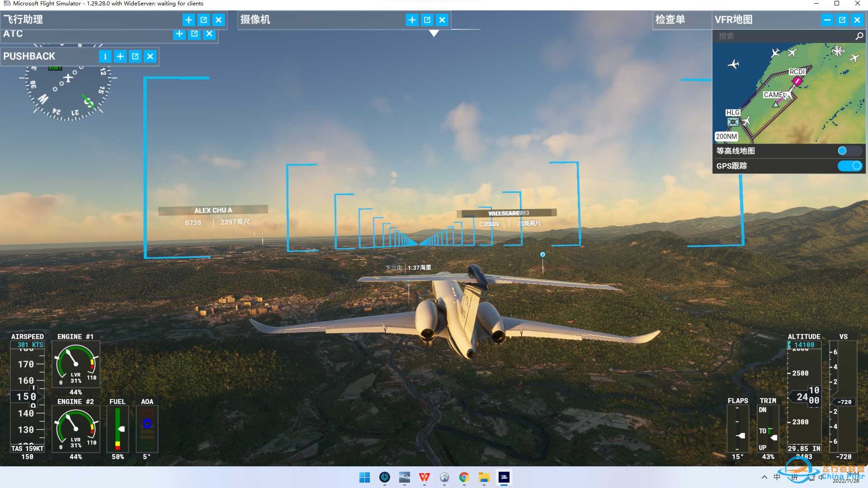Click the AOA indicator
Screen dimensions: 868x488
pos(147,429)
